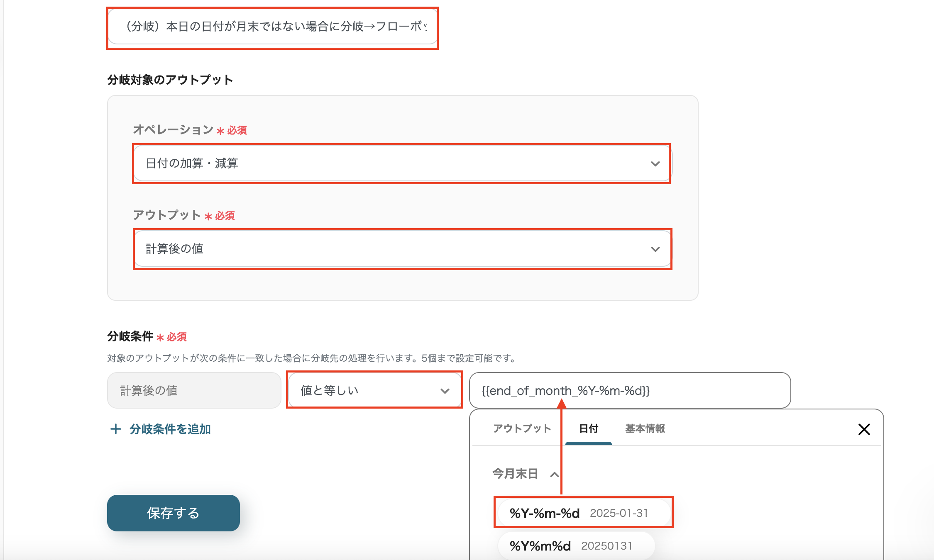Click the 分岐条件を追加 link
Screen dimensions: 934x560
point(170,429)
